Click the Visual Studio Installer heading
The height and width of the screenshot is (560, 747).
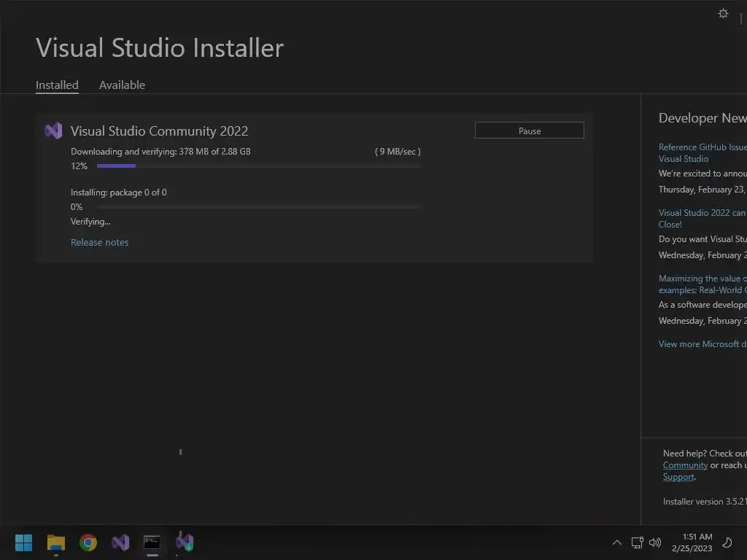point(160,47)
